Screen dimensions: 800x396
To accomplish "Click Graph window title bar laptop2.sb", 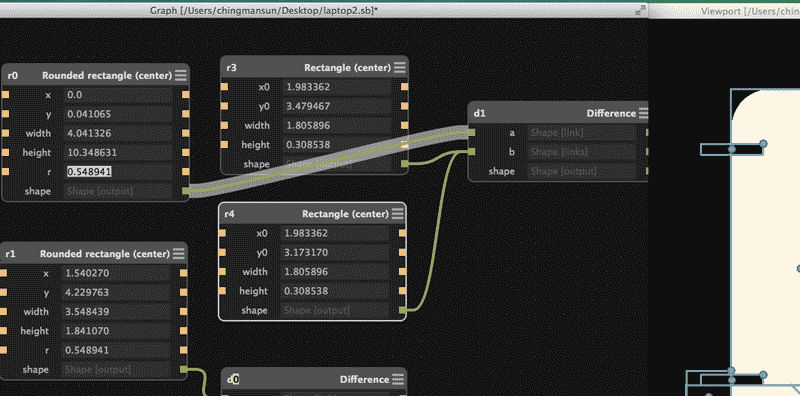I will pyautogui.click(x=264, y=10).
